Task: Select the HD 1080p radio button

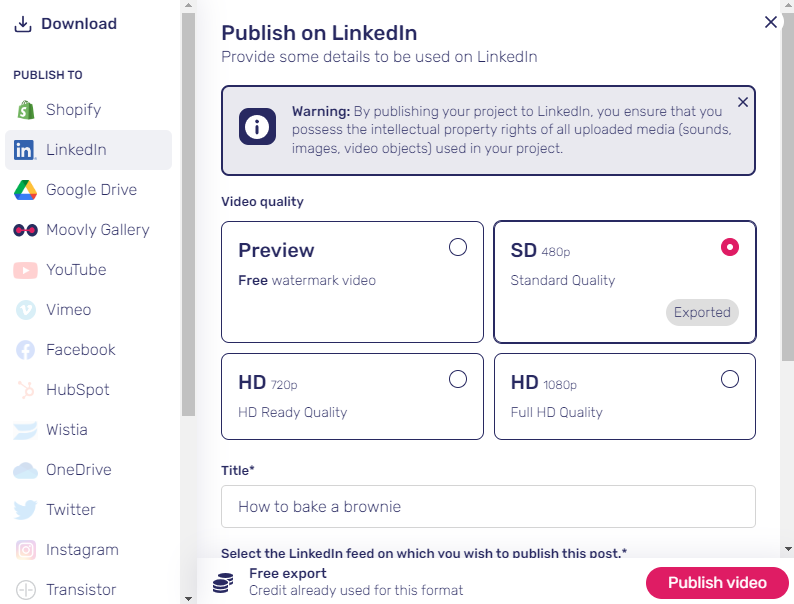Action: coord(730,379)
